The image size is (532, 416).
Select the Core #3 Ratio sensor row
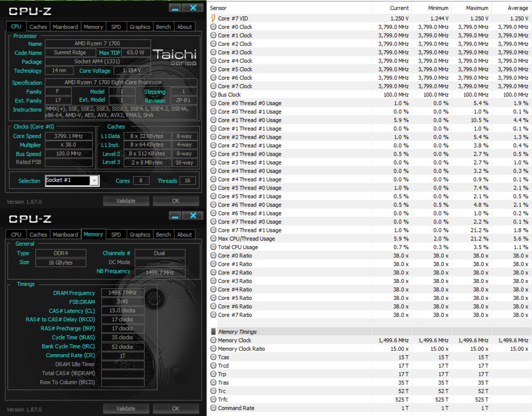pyautogui.click(x=370, y=281)
